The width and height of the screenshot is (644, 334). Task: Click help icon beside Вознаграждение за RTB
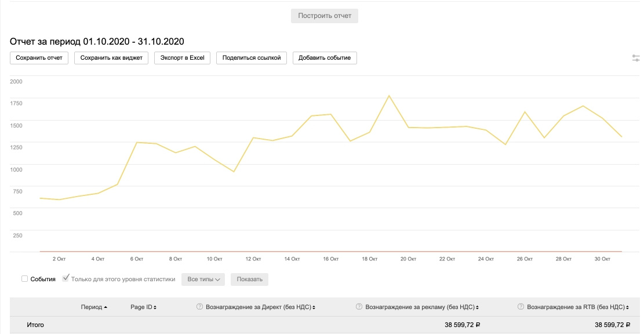tap(521, 307)
